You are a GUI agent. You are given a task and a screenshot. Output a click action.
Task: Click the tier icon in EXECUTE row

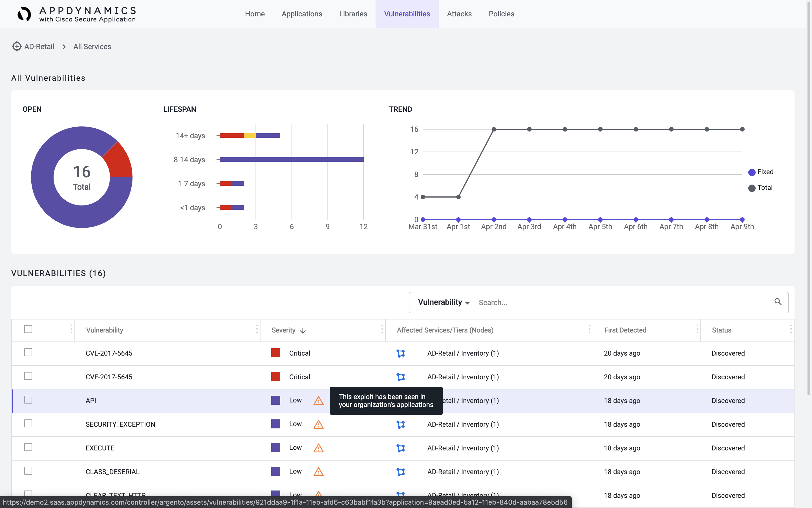401,448
